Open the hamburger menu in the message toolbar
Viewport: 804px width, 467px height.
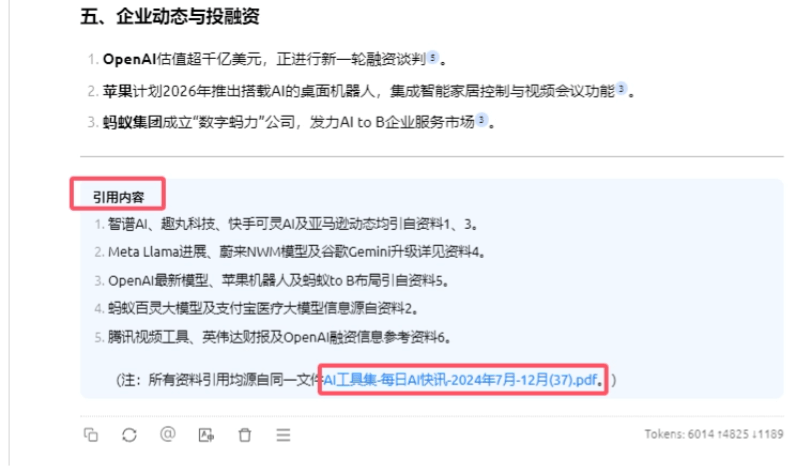[283, 435]
